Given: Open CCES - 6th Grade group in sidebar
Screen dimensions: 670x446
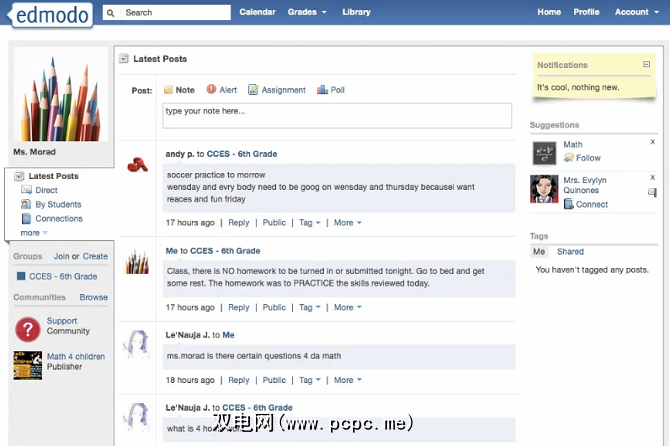Looking at the screenshot, I should 63,276.
